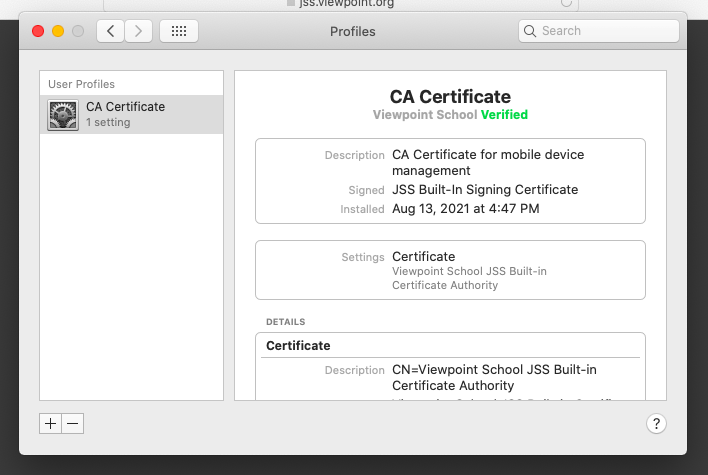The image size is (708, 475).
Task: Remove profile using the minus button
Action: [x=72, y=423]
